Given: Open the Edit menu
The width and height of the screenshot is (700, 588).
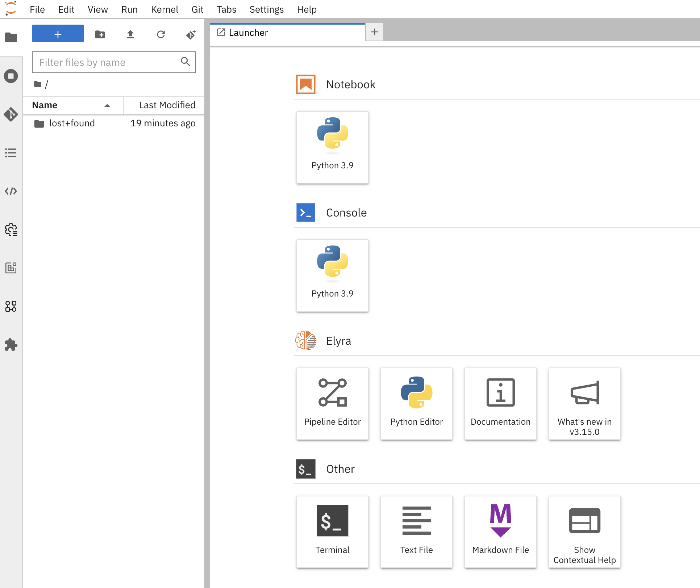Looking at the screenshot, I should click(66, 9).
